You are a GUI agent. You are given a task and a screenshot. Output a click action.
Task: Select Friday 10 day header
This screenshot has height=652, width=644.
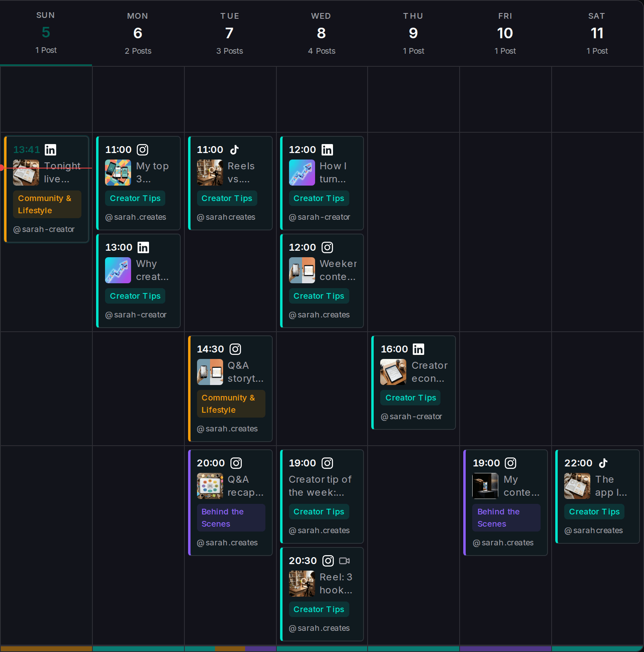pyautogui.click(x=505, y=33)
